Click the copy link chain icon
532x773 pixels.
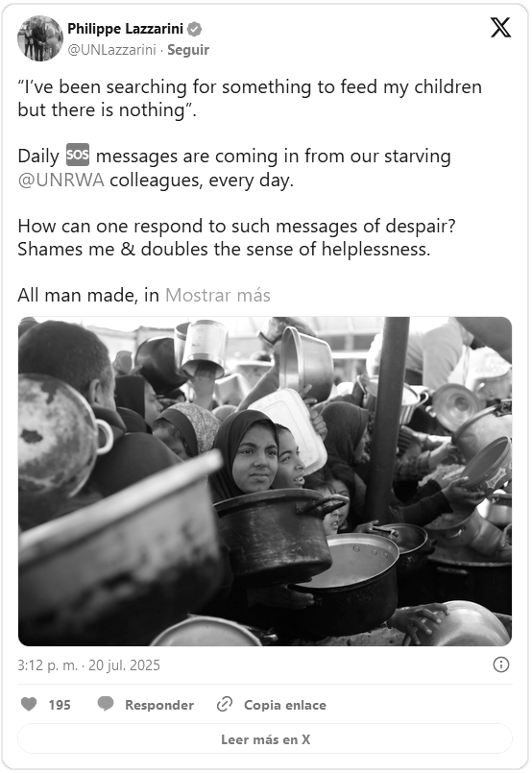tap(225, 704)
